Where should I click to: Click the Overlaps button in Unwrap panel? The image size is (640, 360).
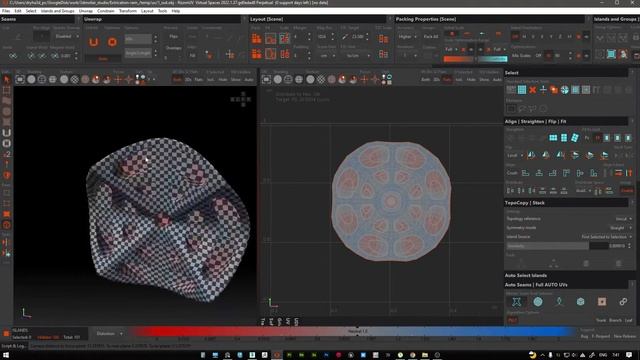(x=173, y=48)
